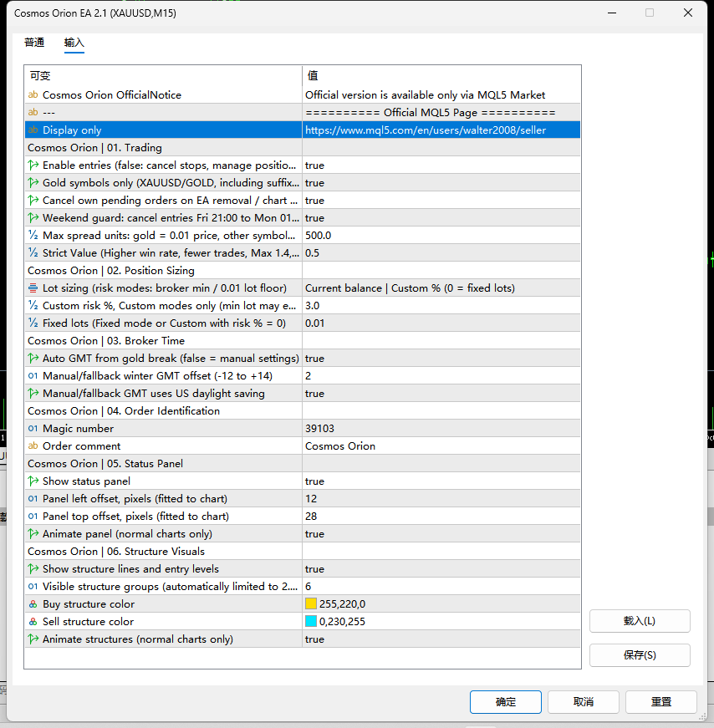Click the fraction icon beside Custom risk %

pos(33,306)
